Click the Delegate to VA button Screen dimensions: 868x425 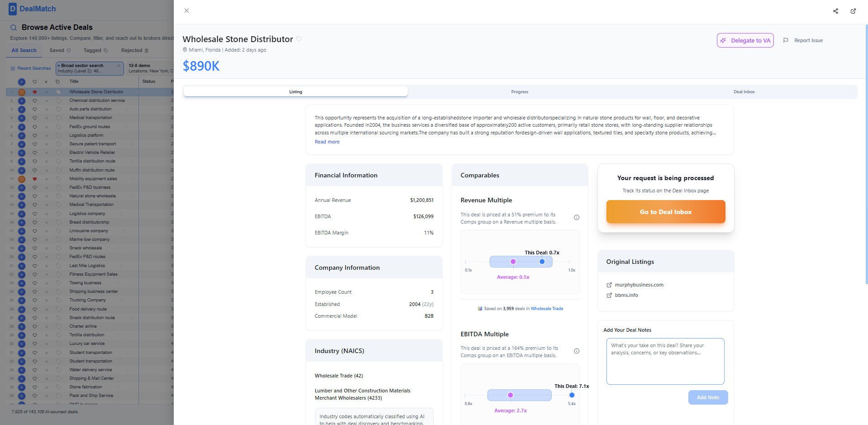tap(745, 40)
